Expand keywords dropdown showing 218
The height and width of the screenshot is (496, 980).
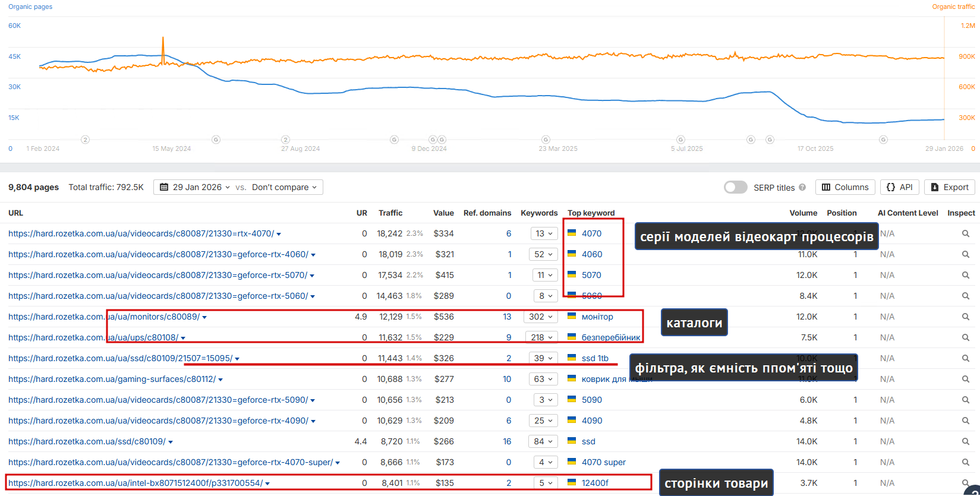pyautogui.click(x=541, y=337)
